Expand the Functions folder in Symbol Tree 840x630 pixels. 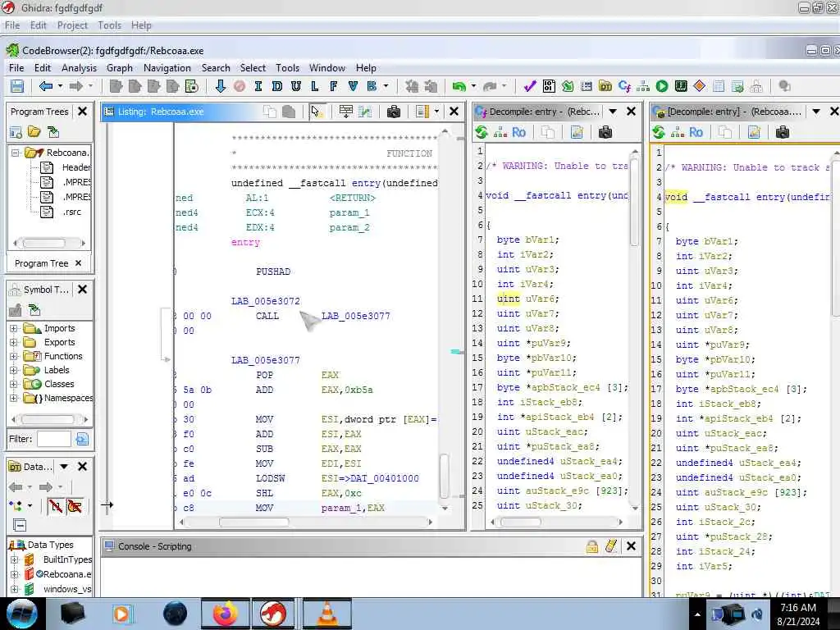coord(13,356)
